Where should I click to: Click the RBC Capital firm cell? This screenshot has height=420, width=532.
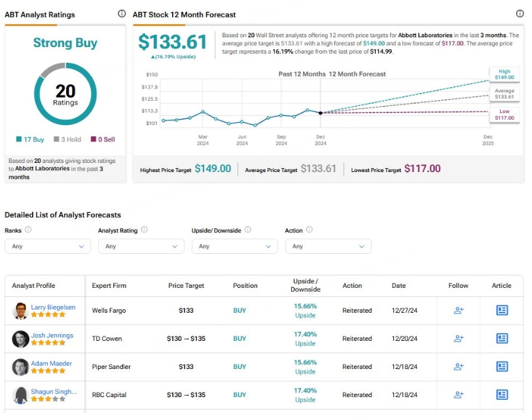(x=109, y=395)
